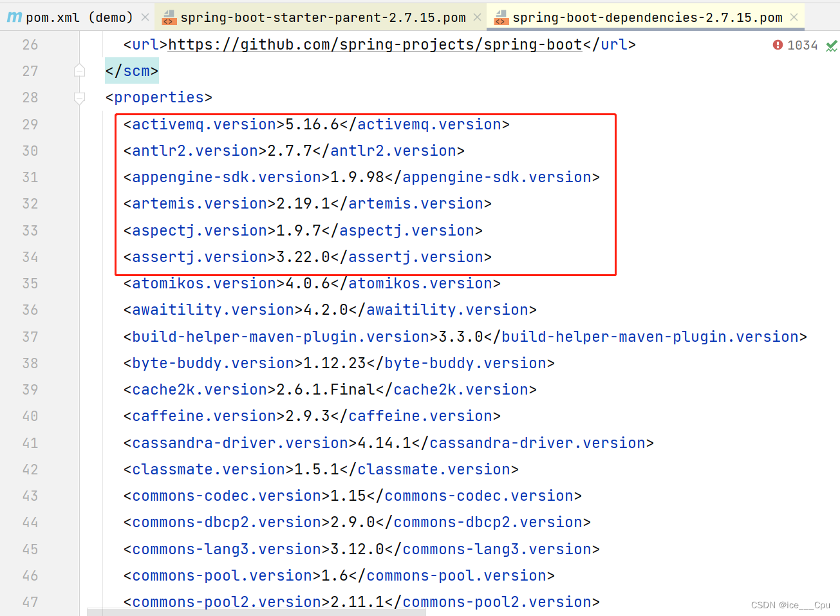Close the spring-boot-dependencies-2.7.15.pom tab

(794, 17)
